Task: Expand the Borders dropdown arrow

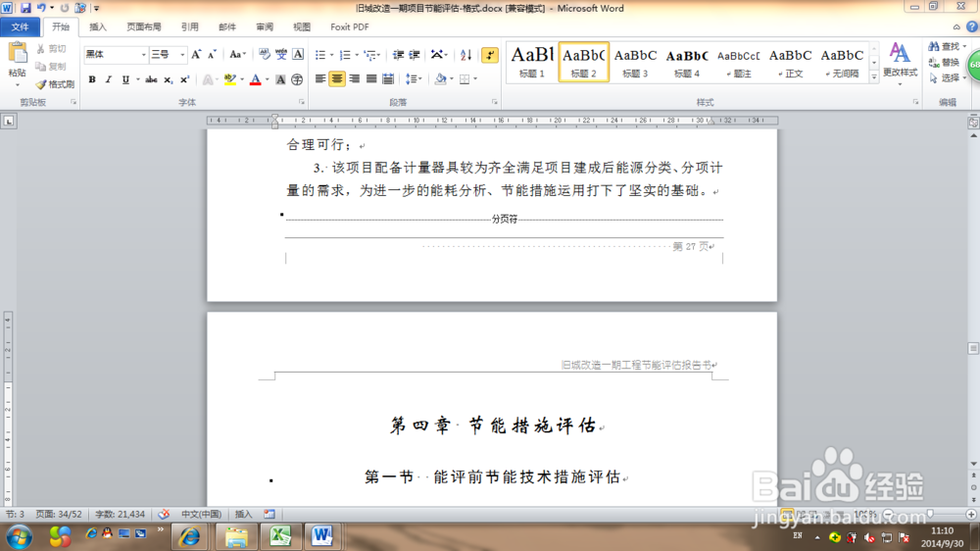Action: (475, 78)
